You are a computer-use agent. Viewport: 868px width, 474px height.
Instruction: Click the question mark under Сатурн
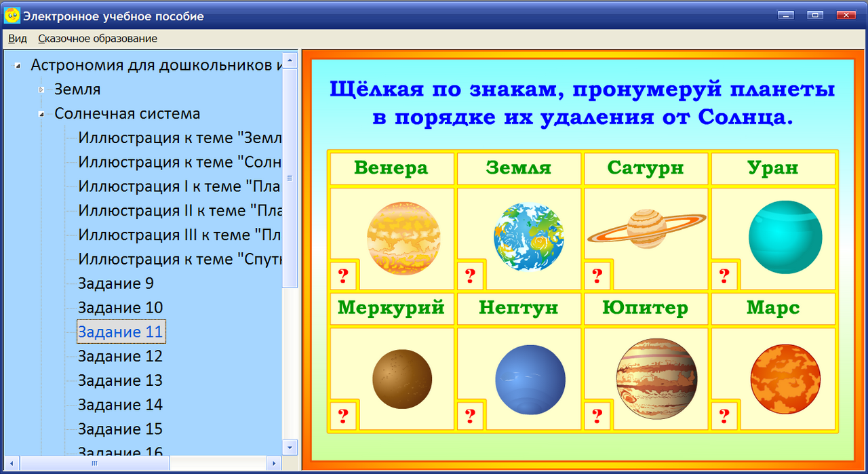click(x=597, y=275)
